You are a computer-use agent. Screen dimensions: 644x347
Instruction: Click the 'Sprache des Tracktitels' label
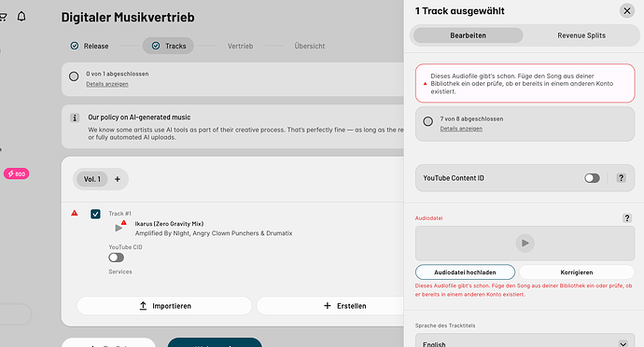445,326
